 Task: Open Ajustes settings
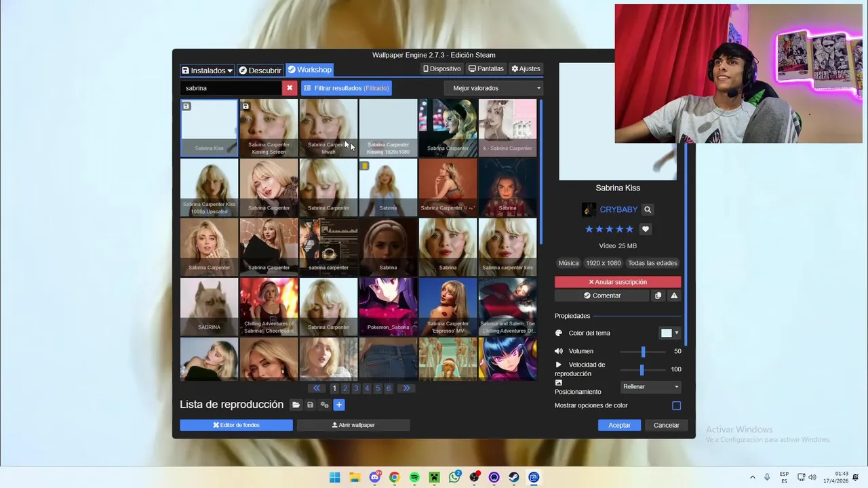click(526, 69)
